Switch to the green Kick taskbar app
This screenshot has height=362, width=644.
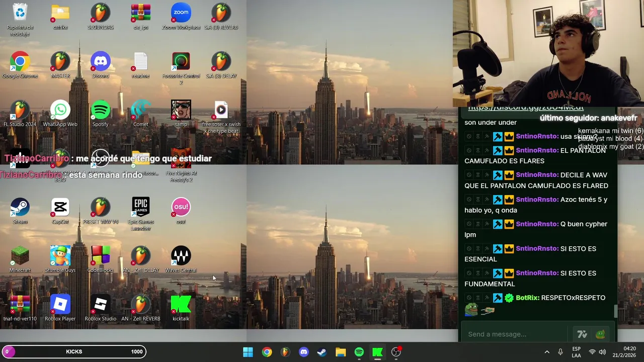(377, 352)
